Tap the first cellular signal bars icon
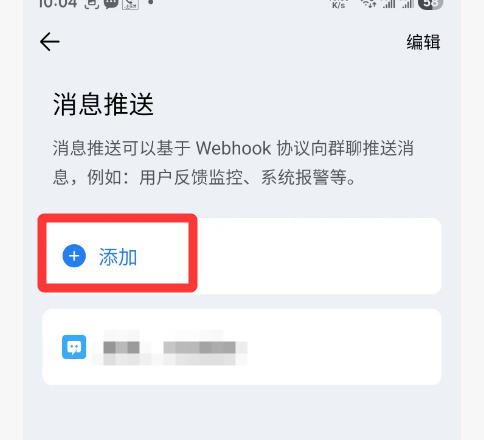 point(389,3)
